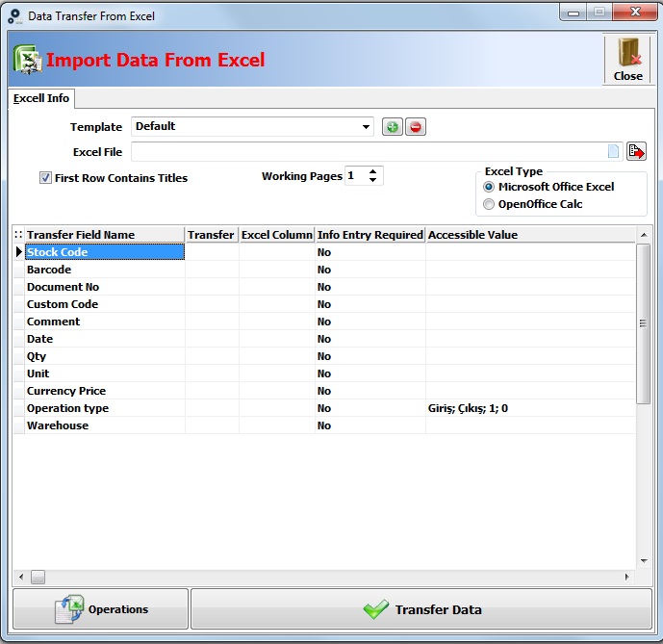The image size is (663, 644).
Task: Toggle First Row Contains Titles checkbox
Action: pyautogui.click(x=45, y=178)
